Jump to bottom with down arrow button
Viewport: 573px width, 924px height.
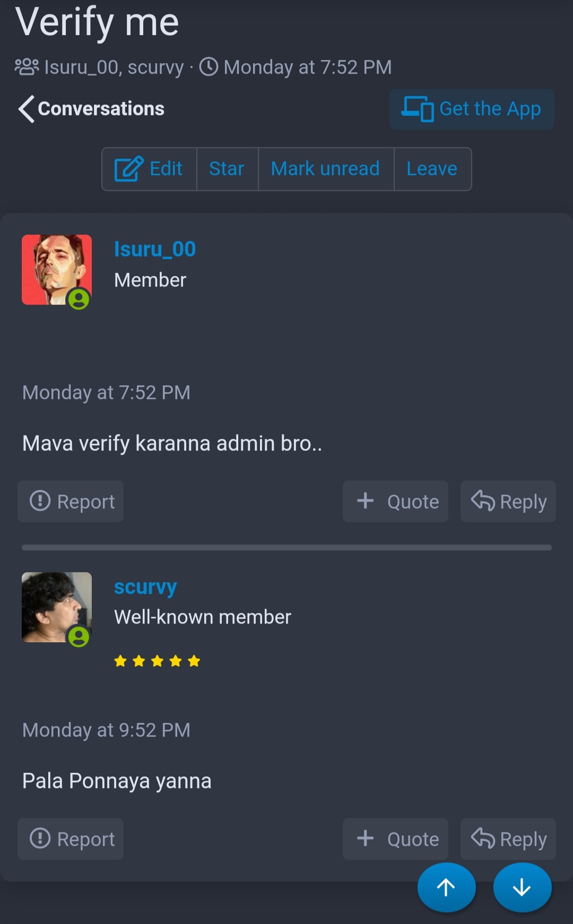[522, 887]
